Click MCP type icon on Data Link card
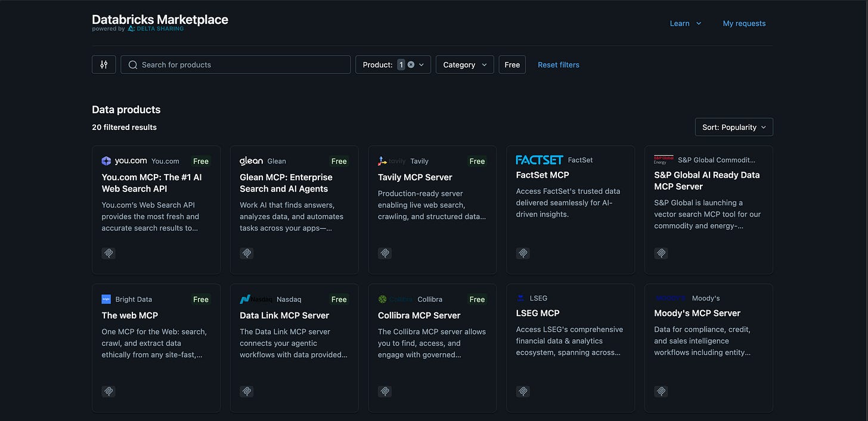 tap(247, 392)
